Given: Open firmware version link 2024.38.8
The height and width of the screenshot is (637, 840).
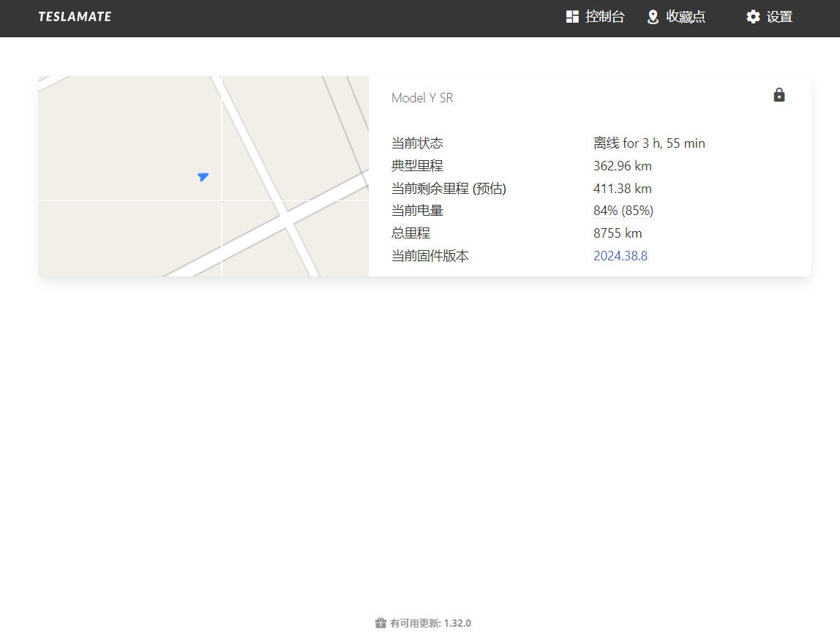Looking at the screenshot, I should coord(620,256).
